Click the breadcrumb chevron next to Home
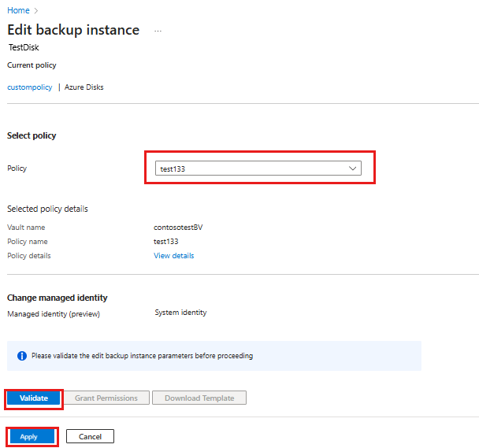The width and height of the screenshot is (479, 448). tap(36, 11)
